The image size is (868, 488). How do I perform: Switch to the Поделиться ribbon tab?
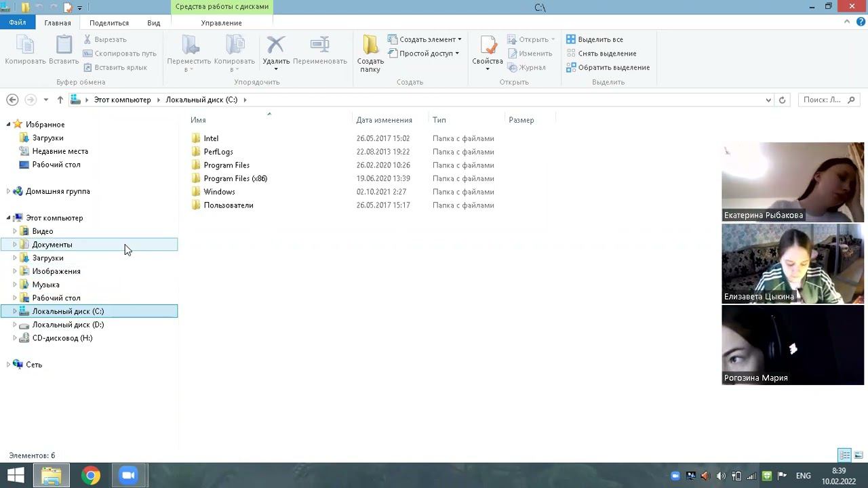click(x=109, y=22)
